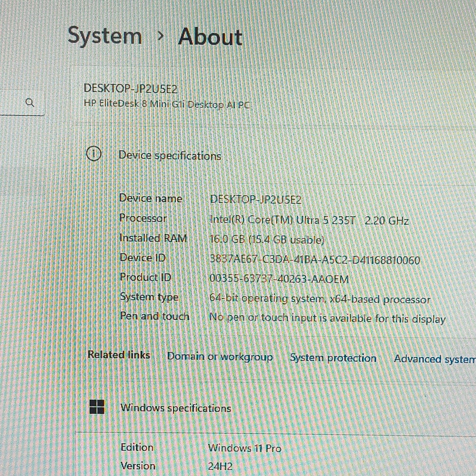Click the search magnifier icon
476x476 pixels.
(30, 103)
